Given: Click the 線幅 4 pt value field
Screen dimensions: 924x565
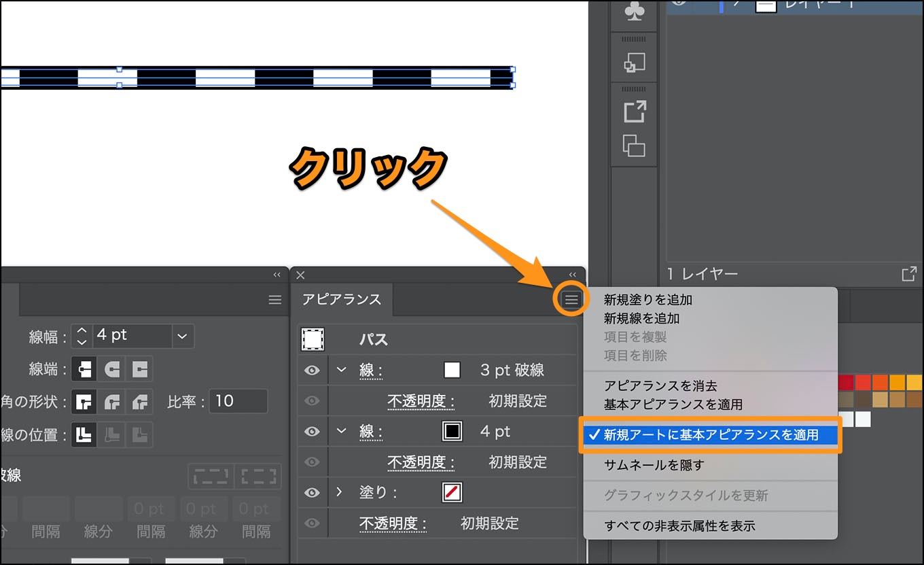Looking at the screenshot, I should [x=132, y=335].
